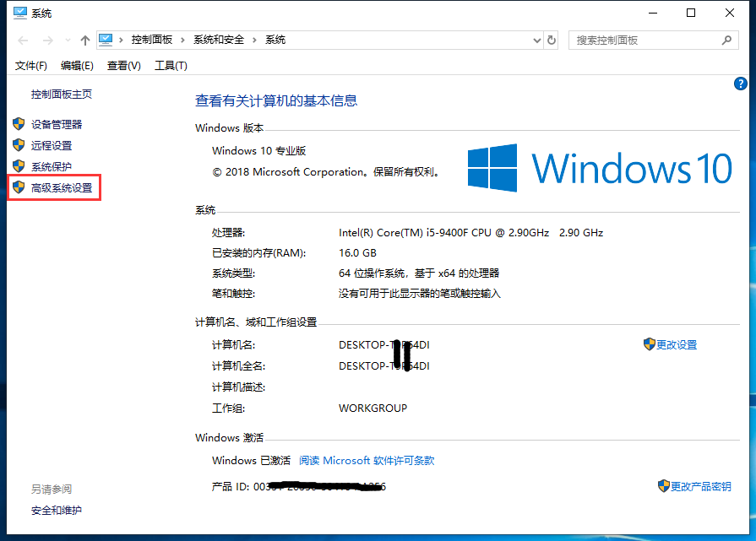Click the shield icon beside 设备管理器
The image size is (756, 541).
pos(19,124)
